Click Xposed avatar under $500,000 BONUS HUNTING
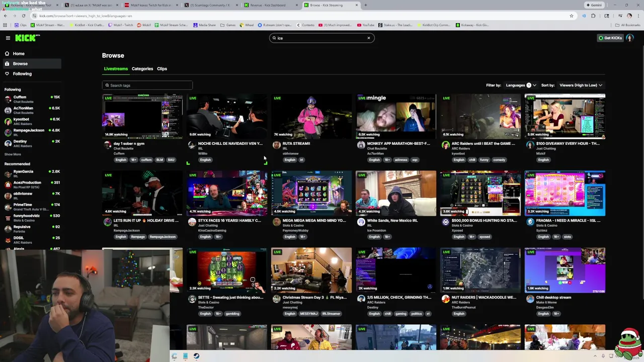The image size is (644, 362). click(x=446, y=222)
